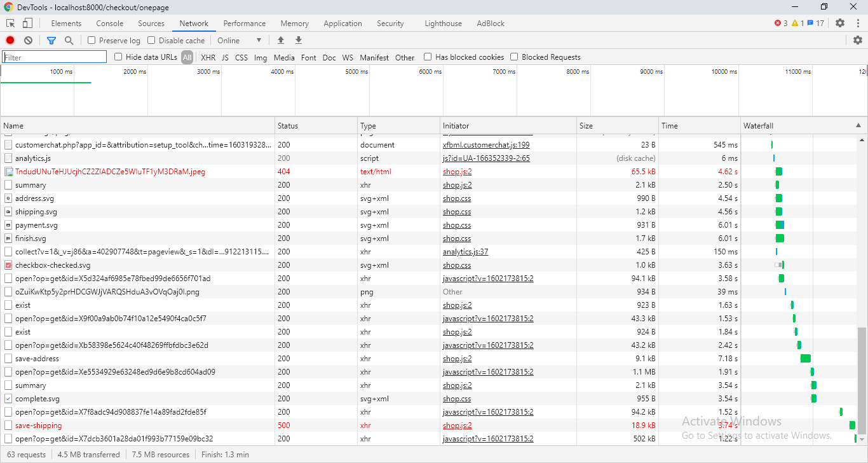
Task: Click the checkbox-checked.svg file icon
Action: point(8,265)
